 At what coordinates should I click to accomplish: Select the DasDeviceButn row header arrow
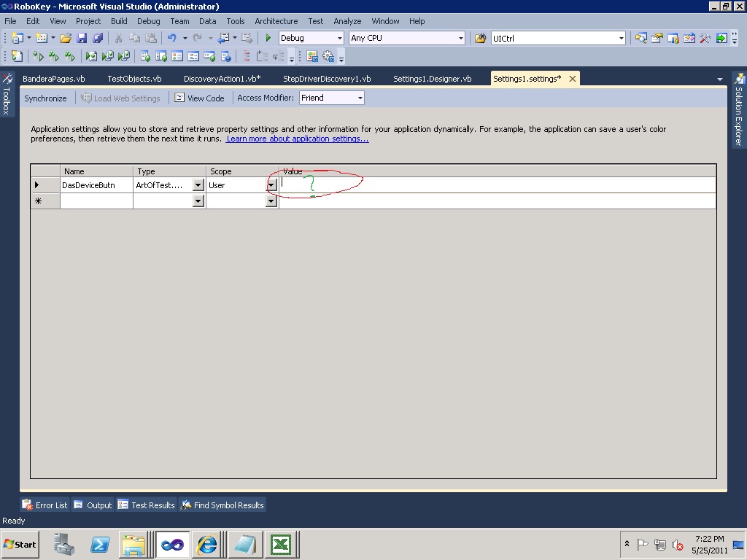45,185
